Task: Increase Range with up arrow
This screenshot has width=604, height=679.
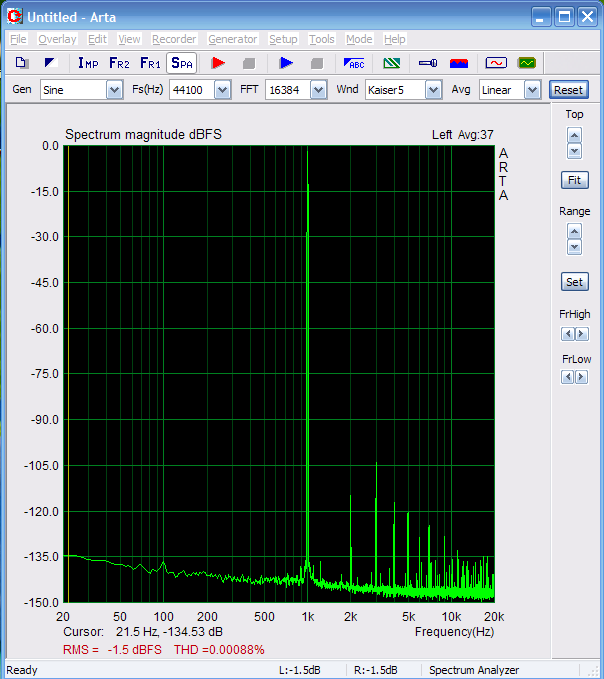Action: (575, 231)
